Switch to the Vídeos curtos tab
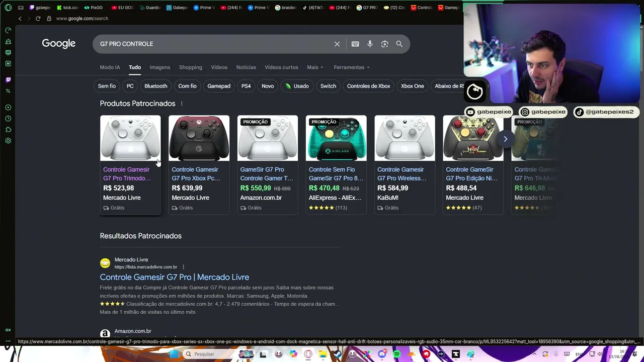644x362 pixels. 281,67
